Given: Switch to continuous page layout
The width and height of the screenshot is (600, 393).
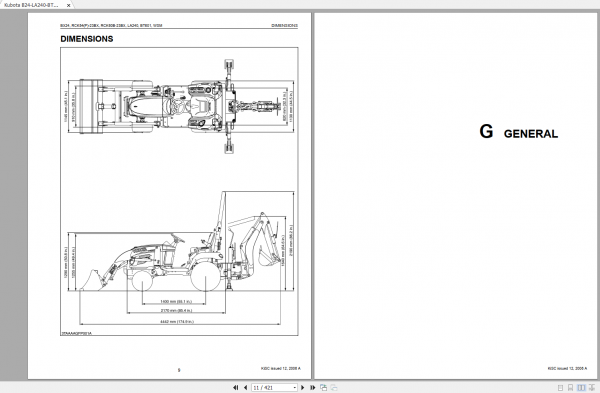Looking at the screenshot, I should [571, 388].
